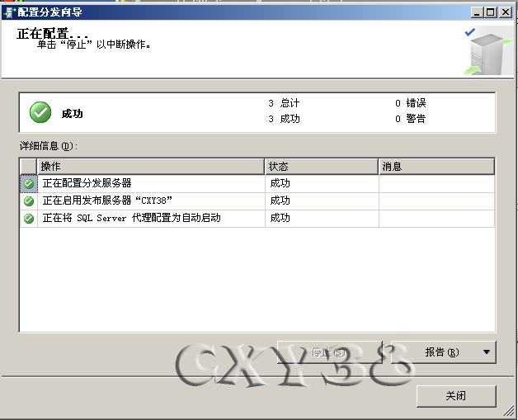Click the 消息 column header
Screen dimensions: 518x420
[x=436, y=167]
